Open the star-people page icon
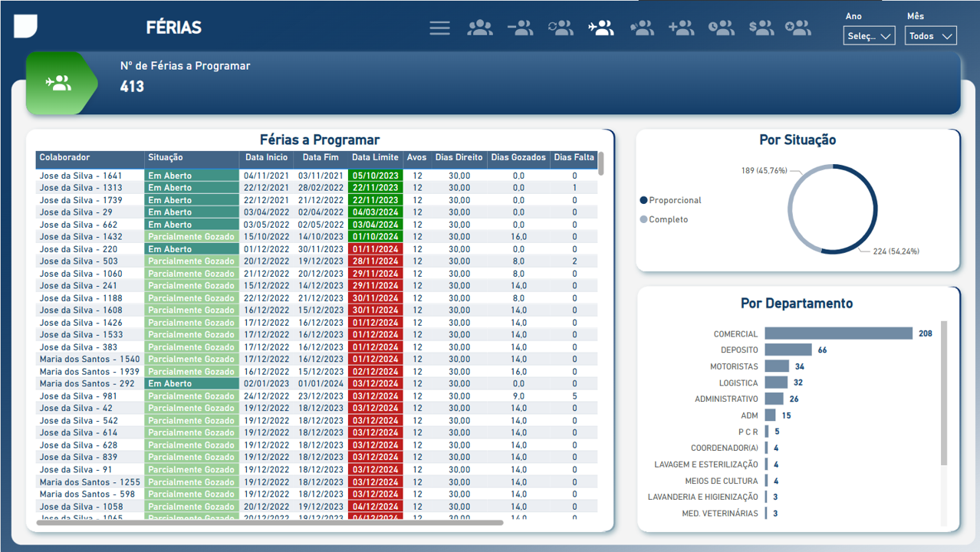Image resolution: width=980 pixels, height=552 pixels. click(x=798, y=28)
